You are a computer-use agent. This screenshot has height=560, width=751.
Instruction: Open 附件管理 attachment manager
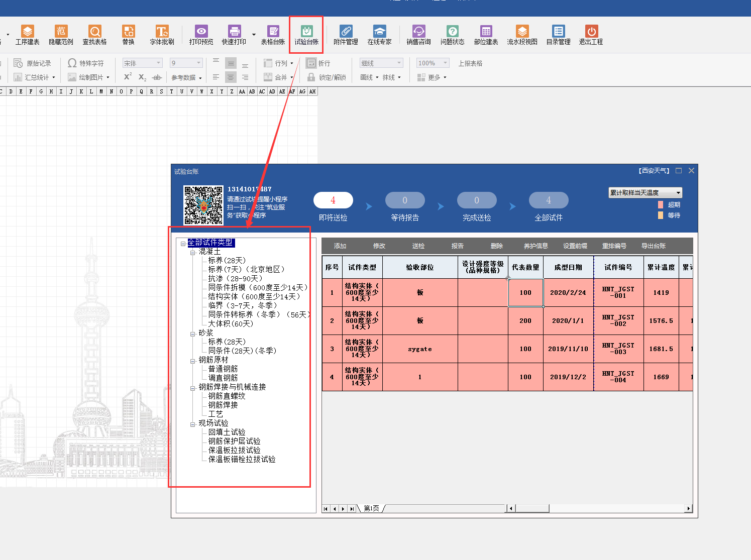(346, 35)
